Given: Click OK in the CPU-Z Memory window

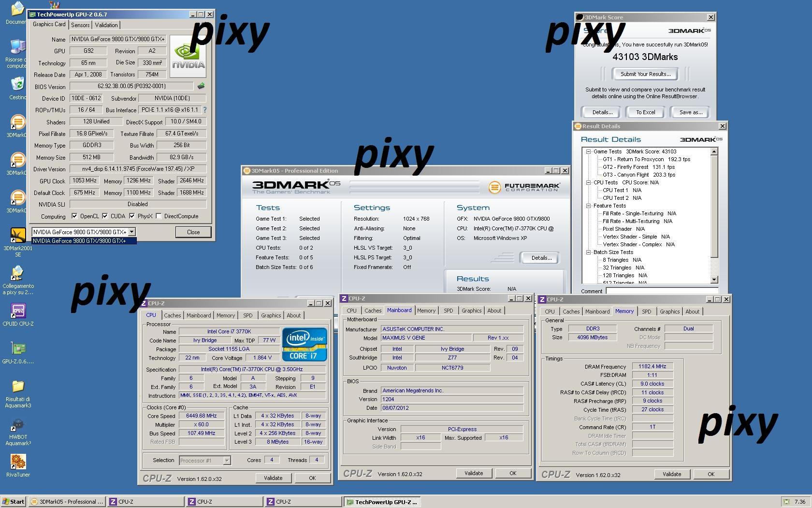Looking at the screenshot, I should point(711,474).
